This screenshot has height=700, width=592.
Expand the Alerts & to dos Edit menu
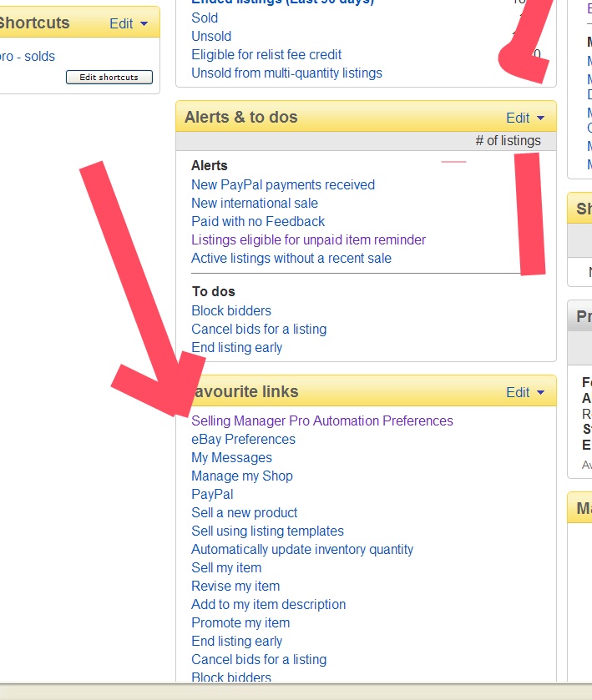click(x=525, y=118)
